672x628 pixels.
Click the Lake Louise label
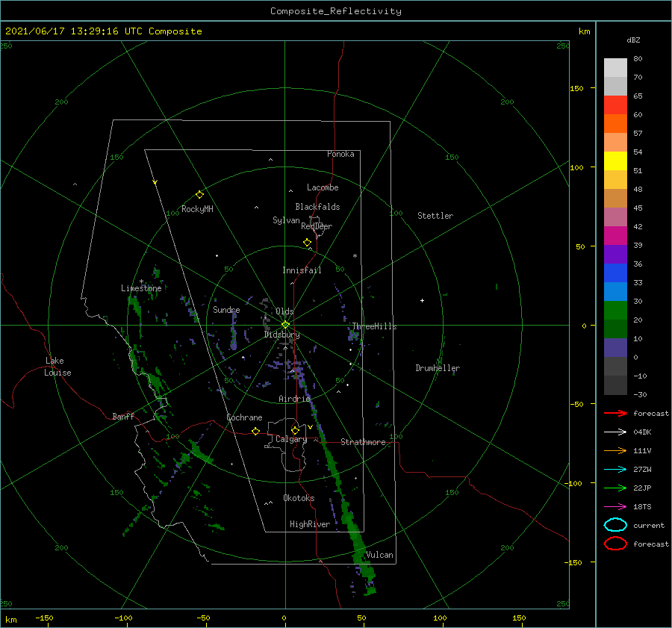coord(57,367)
